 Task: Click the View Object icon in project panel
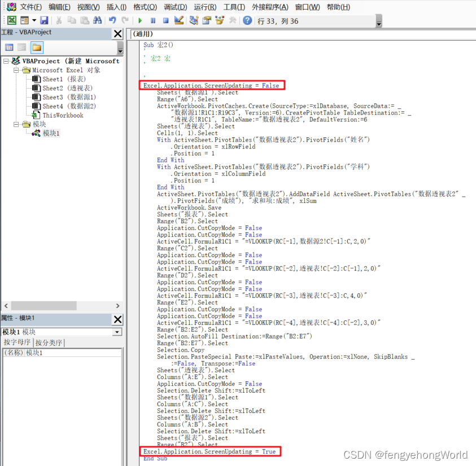22,47
